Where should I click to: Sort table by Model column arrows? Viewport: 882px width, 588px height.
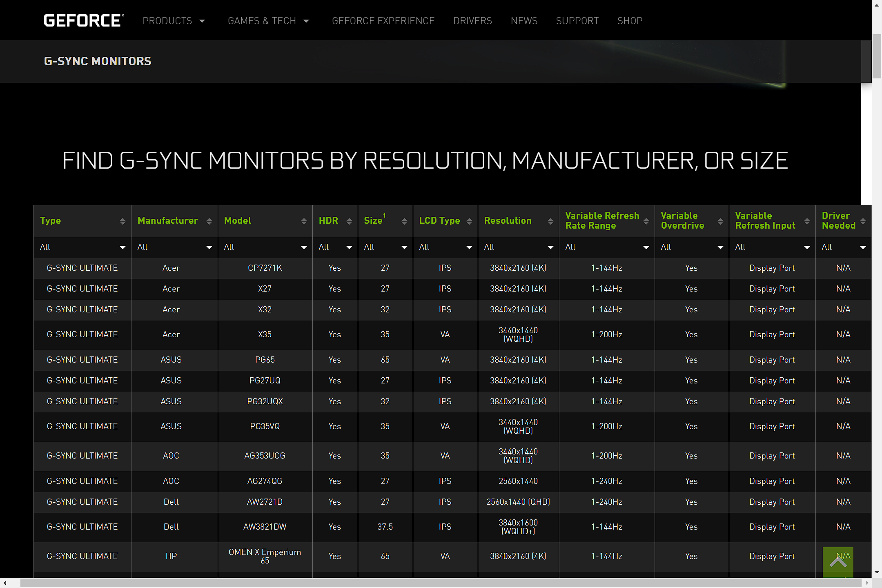304,221
